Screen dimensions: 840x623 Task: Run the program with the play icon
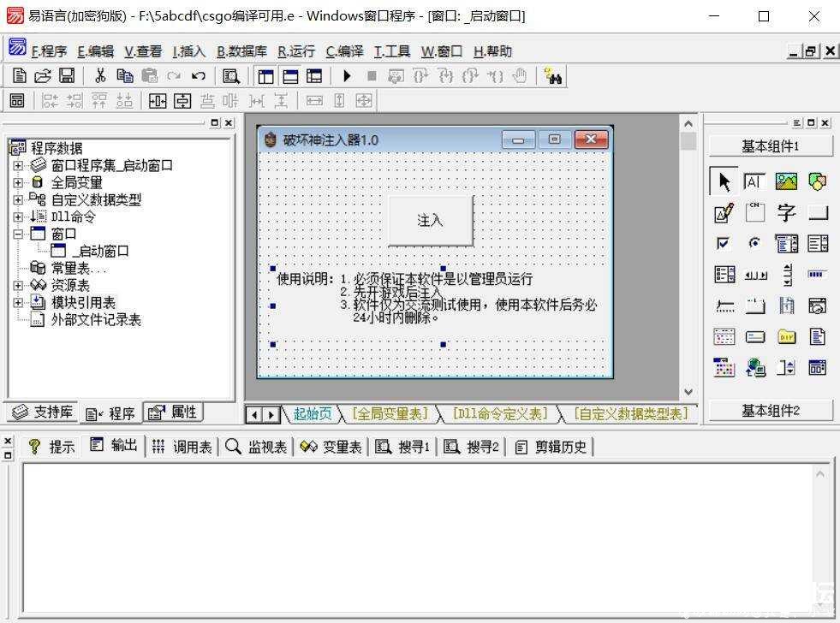(347, 76)
